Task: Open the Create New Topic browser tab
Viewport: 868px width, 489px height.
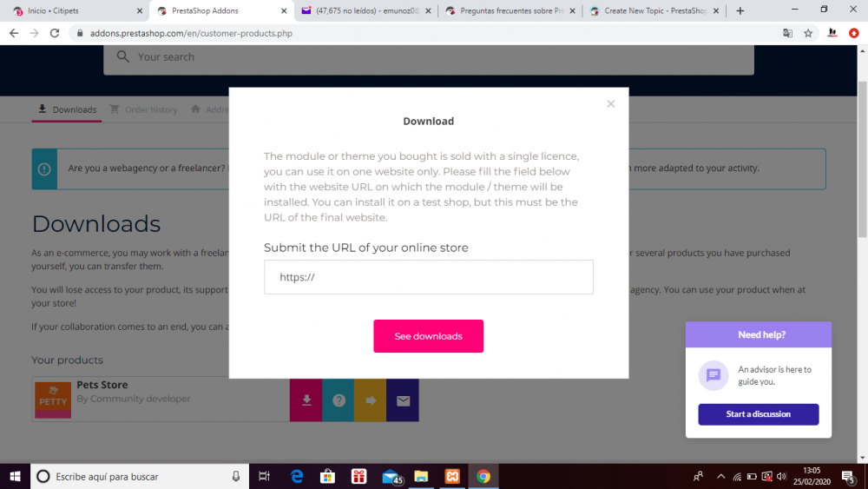Action: tap(654, 10)
